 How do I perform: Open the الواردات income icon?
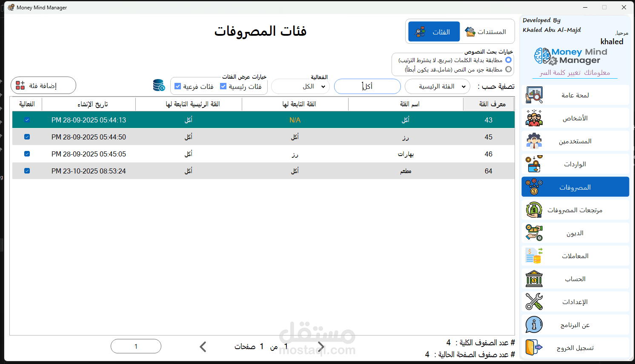[534, 164]
